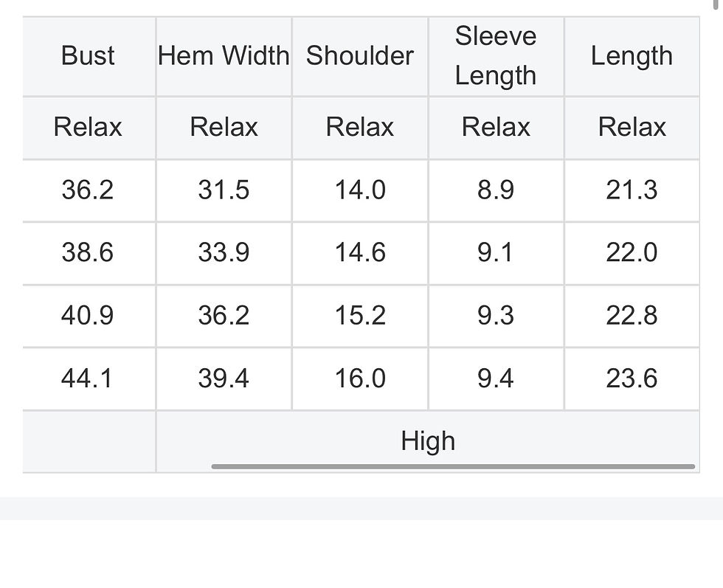Click the 38.6 bust measurement
Viewport: 723px width, 588px height.
88,253
